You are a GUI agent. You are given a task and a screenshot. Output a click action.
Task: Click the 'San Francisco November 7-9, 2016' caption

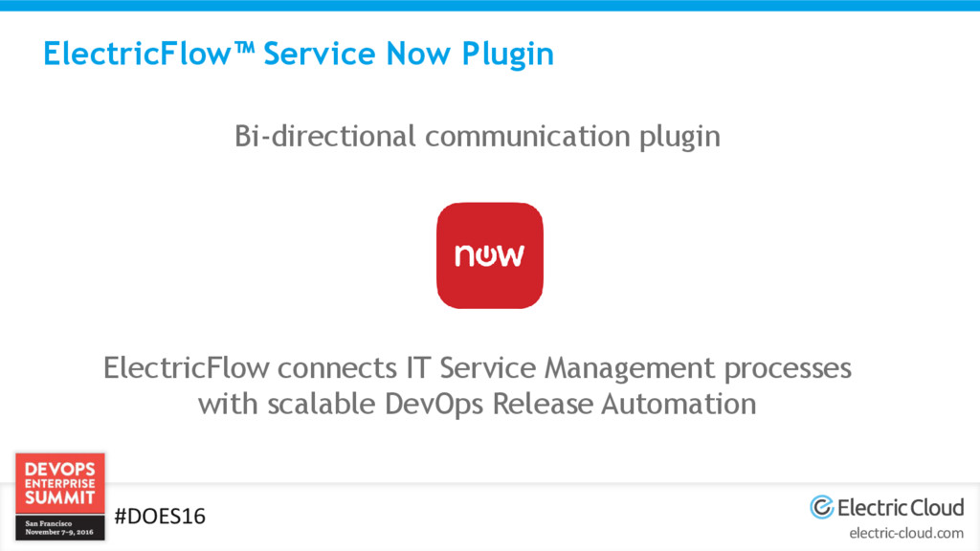coord(59,528)
